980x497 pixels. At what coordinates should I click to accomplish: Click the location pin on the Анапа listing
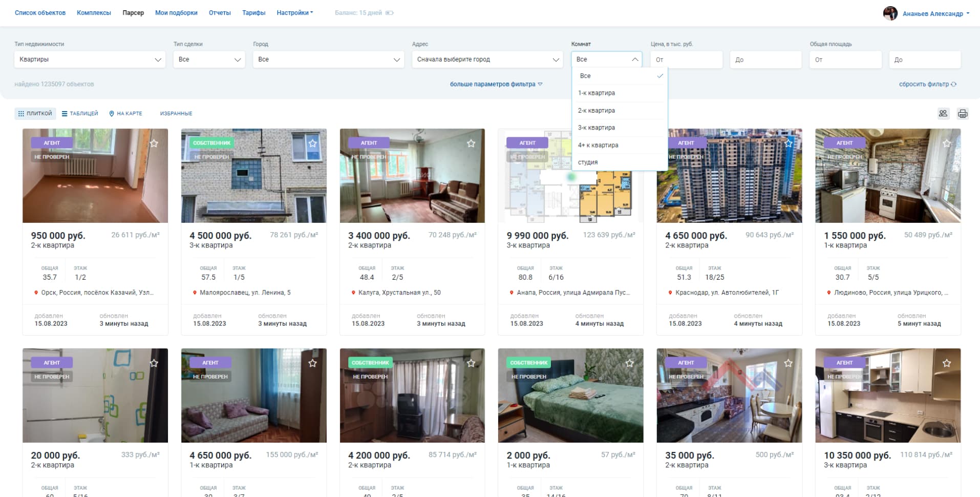click(x=512, y=293)
